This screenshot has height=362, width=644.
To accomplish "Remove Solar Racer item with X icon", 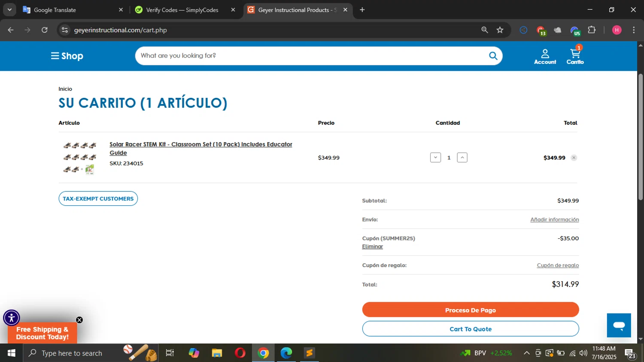I will (574, 158).
